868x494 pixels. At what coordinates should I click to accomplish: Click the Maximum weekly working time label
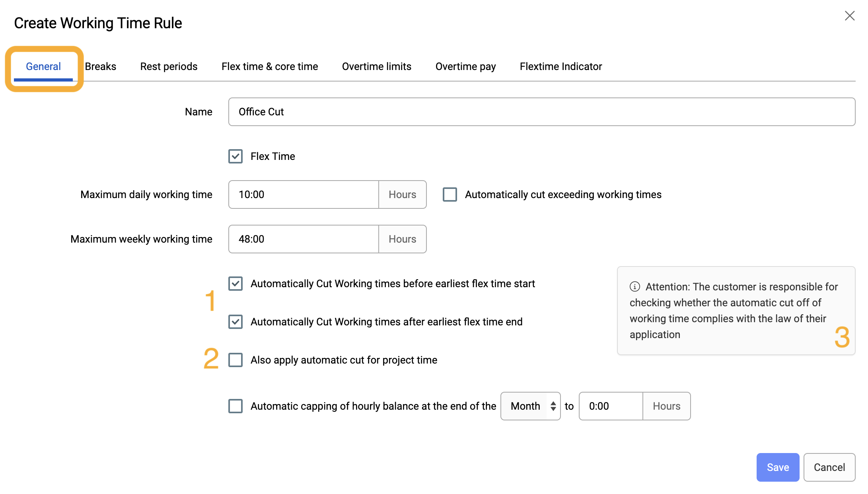click(x=142, y=239)
